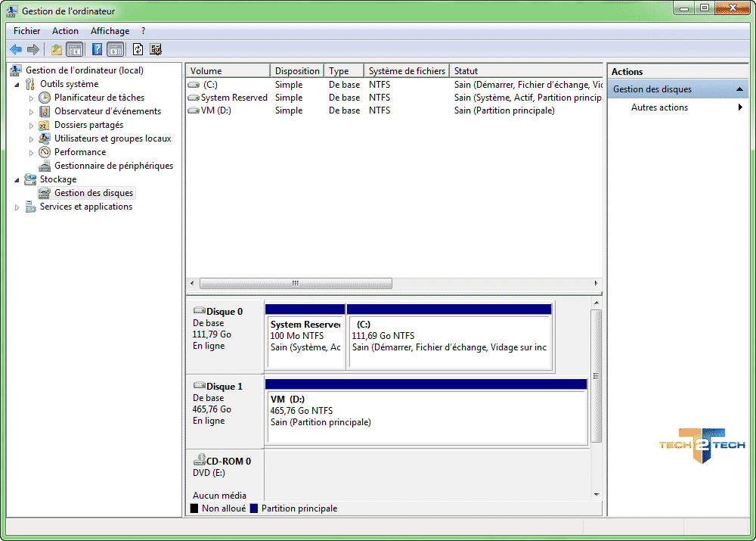Expand the Services et applications node
Screen dimensions: 756x541
[x=17, y=207]
